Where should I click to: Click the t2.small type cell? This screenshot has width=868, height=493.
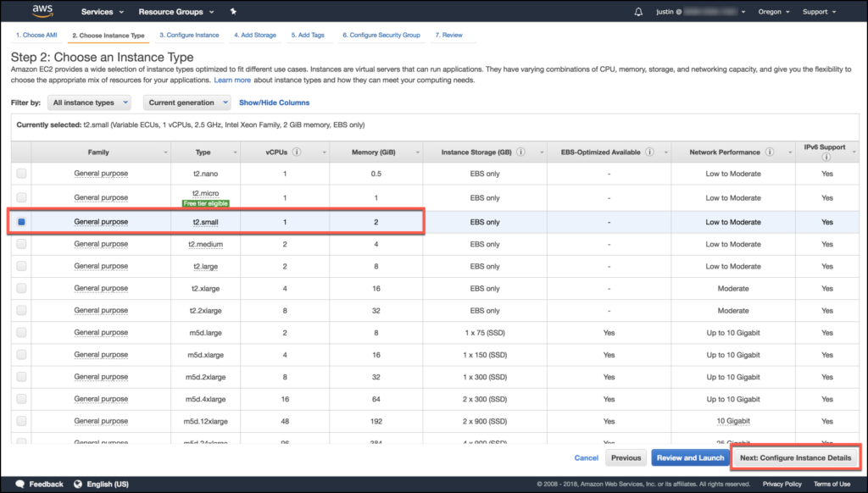(205, 223)
